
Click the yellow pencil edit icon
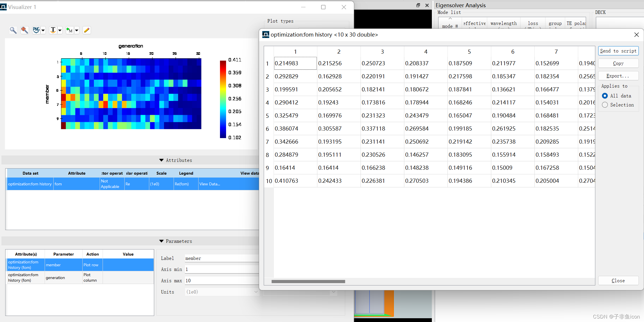[x=87, y=30]
